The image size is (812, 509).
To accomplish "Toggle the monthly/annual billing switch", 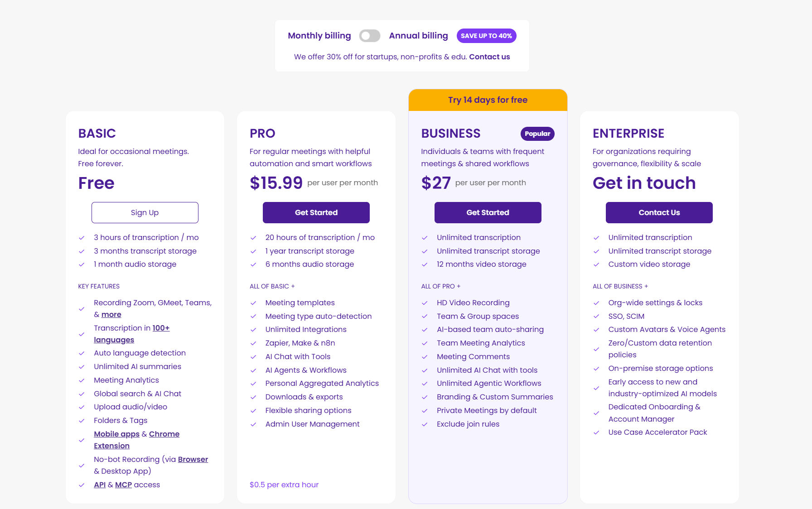I will [369, 36].
